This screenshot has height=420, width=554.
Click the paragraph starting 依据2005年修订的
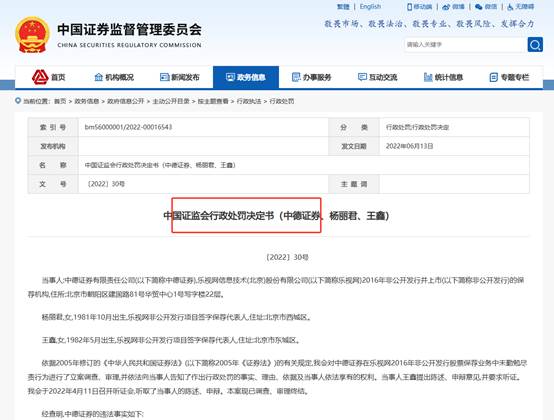click(x=278, y=377)
